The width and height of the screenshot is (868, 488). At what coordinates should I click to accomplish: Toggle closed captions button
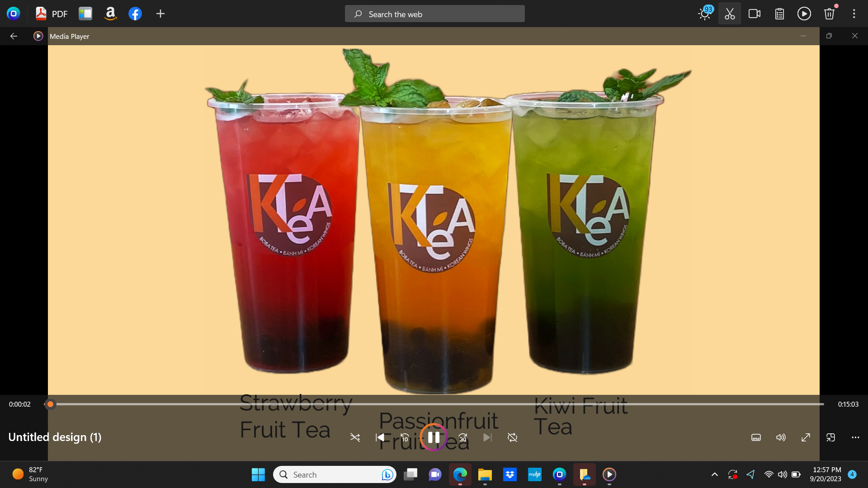click(x=756, y=437)
